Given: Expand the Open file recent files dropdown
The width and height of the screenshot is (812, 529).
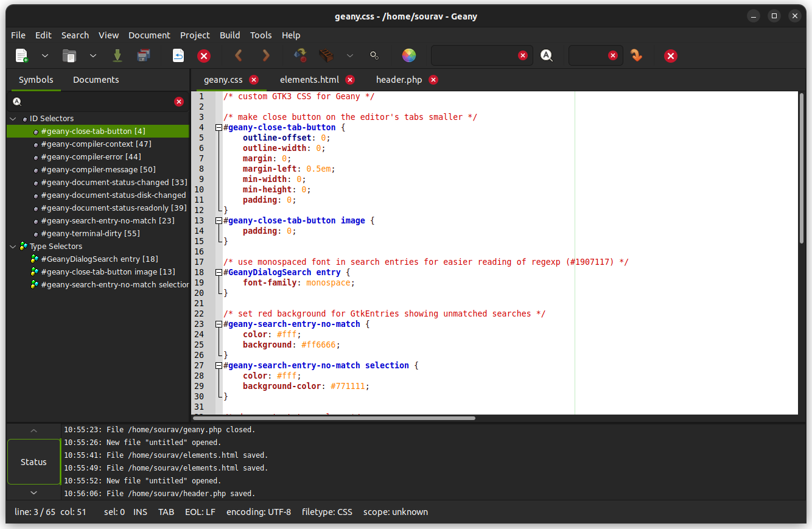Looking at the screenshot, I should (x=93, y=55).
